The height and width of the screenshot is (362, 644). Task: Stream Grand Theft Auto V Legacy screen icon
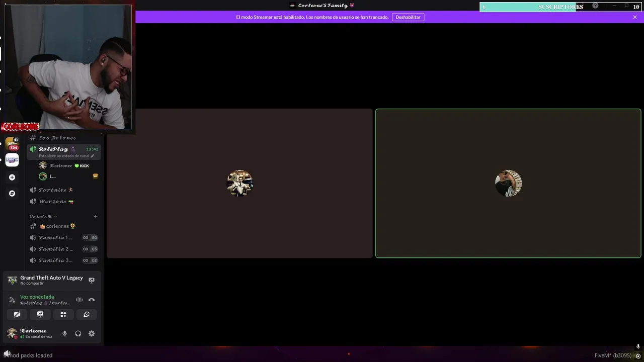click(92, 280)
